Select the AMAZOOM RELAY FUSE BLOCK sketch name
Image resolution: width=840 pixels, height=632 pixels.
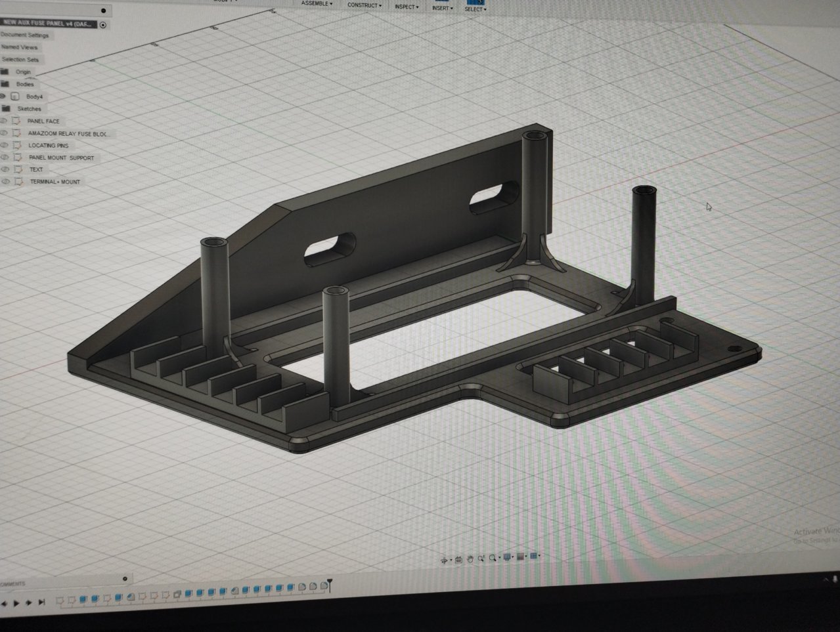pyautogui.click(x=68, y=134)
